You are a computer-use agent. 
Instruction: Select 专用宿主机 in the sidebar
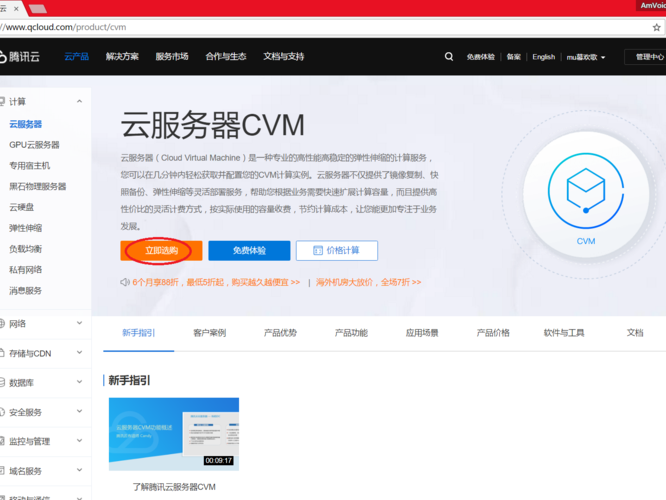[30, 166]
